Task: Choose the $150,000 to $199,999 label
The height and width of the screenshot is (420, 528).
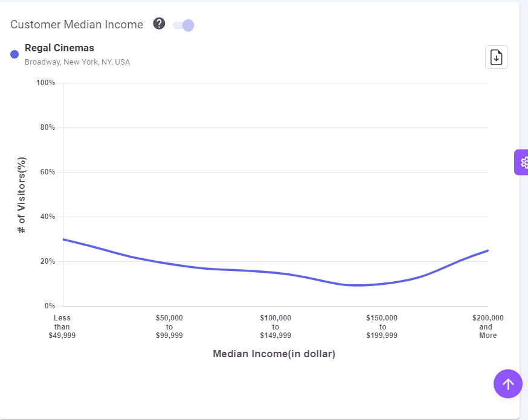Action: tap(382, 326)
